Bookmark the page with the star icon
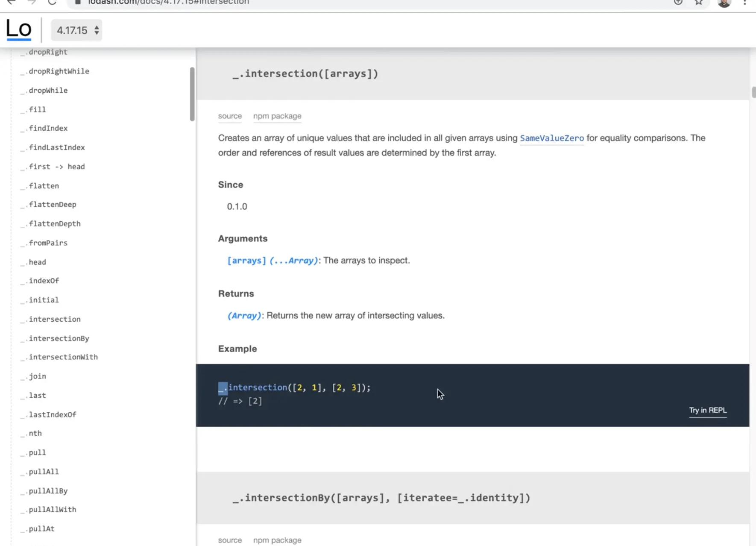Screen dimensions: 756x546 point(698,2)
